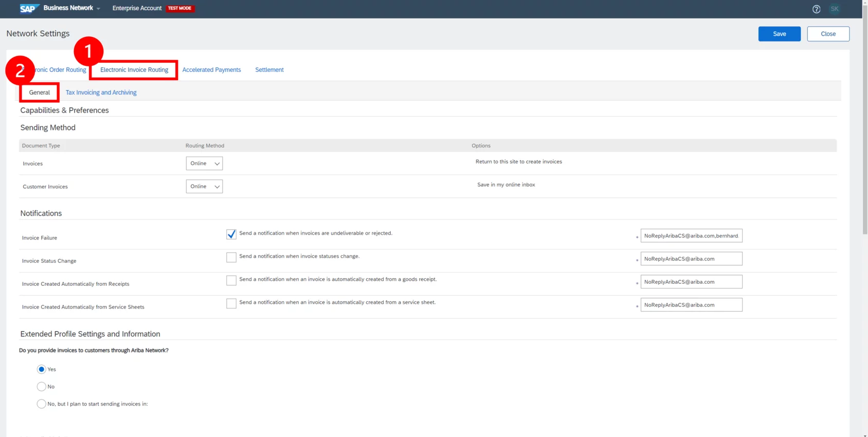Open the SK user avatar menu
The image size is (868, 437).
click(x=835, y=9)
